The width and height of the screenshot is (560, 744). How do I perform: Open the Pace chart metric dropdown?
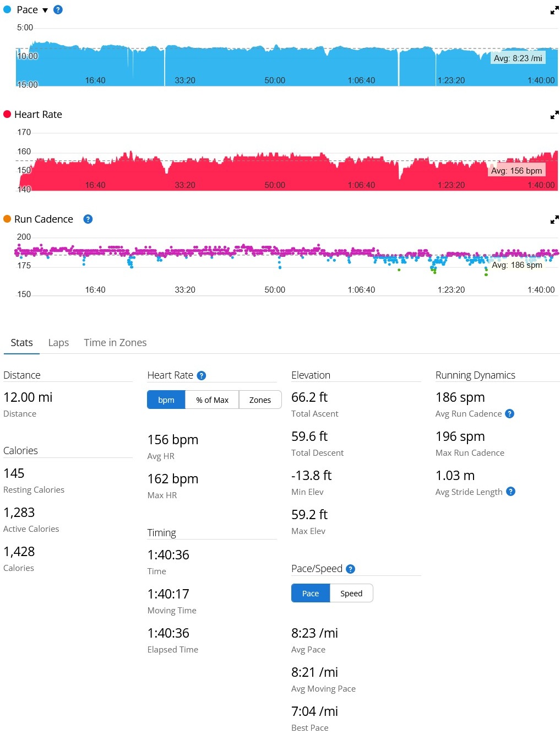[x=45, y=10]
